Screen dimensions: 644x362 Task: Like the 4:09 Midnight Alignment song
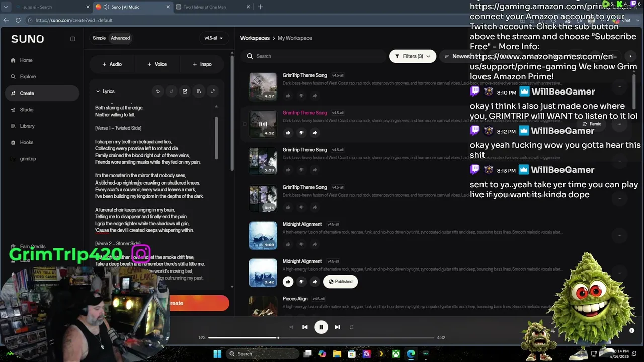[288, 244]
